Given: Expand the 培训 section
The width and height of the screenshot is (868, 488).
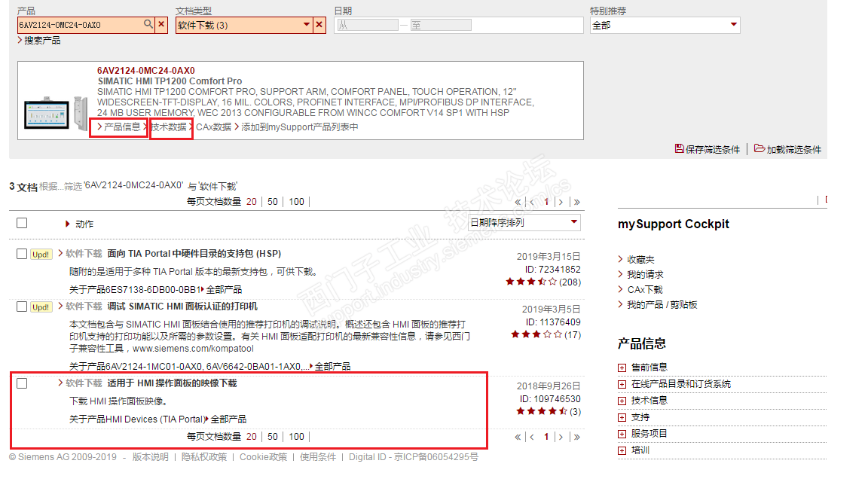Looking at the screenshot, I should (622, 451).
